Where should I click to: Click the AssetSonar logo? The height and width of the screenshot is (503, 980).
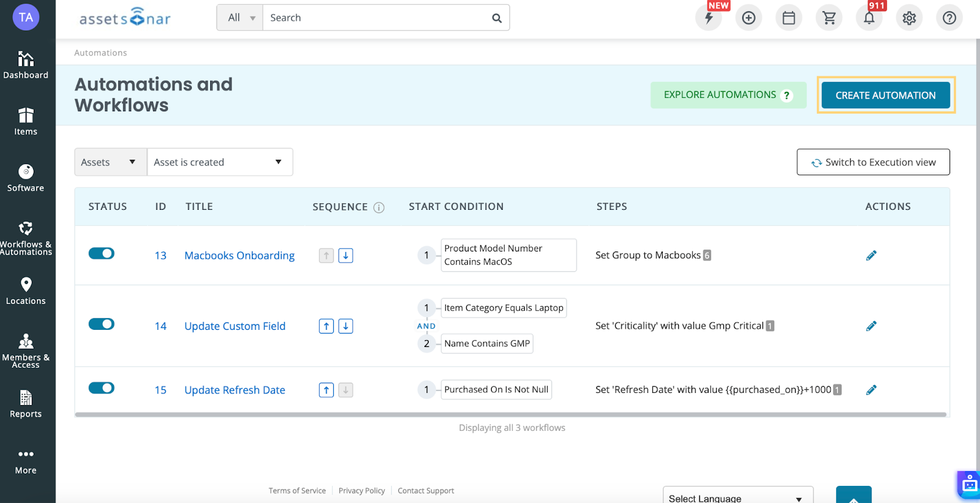(x=125, y=18)
